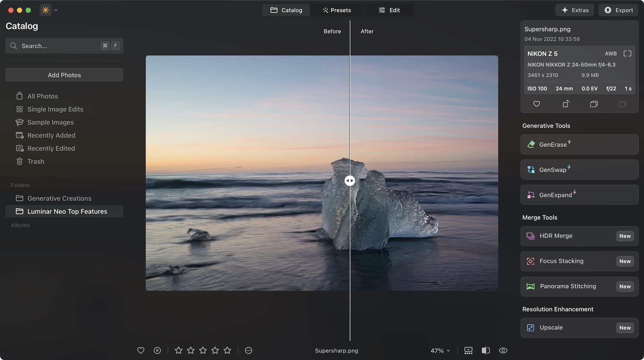644x360 pixels.
Task: Open Focus Stacking
Action: 579,261
